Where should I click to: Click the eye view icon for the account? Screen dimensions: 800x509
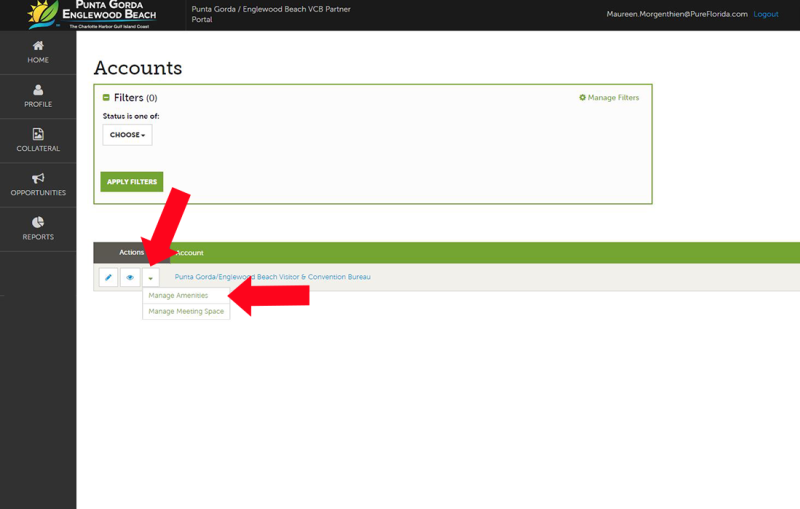130,277
